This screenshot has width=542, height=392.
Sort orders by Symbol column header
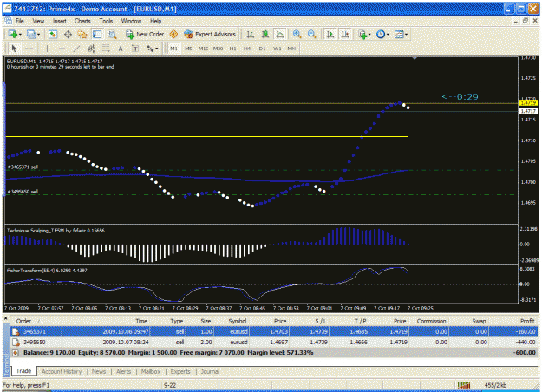tap(237, 321)
